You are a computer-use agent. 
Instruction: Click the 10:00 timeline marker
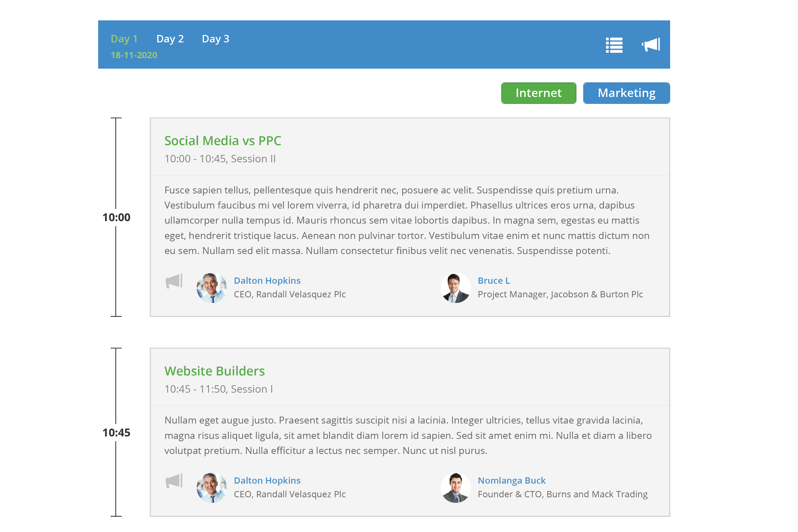pyautogui.click(x=116, y=217)
